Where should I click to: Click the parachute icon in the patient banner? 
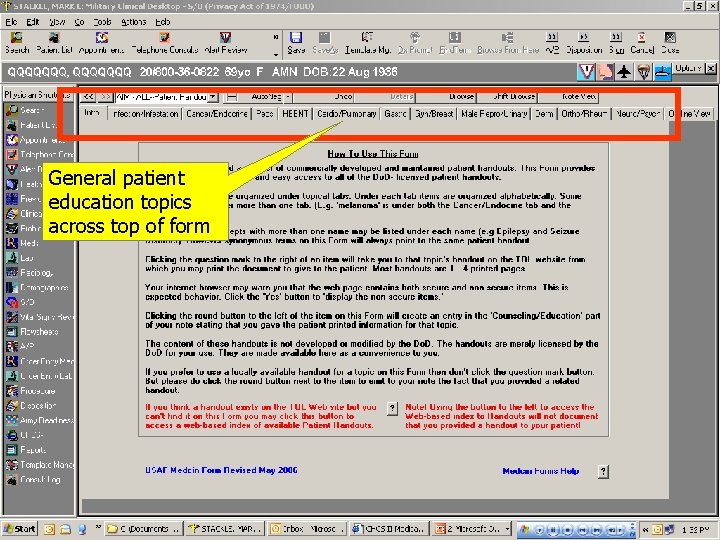tap(643, 72)
